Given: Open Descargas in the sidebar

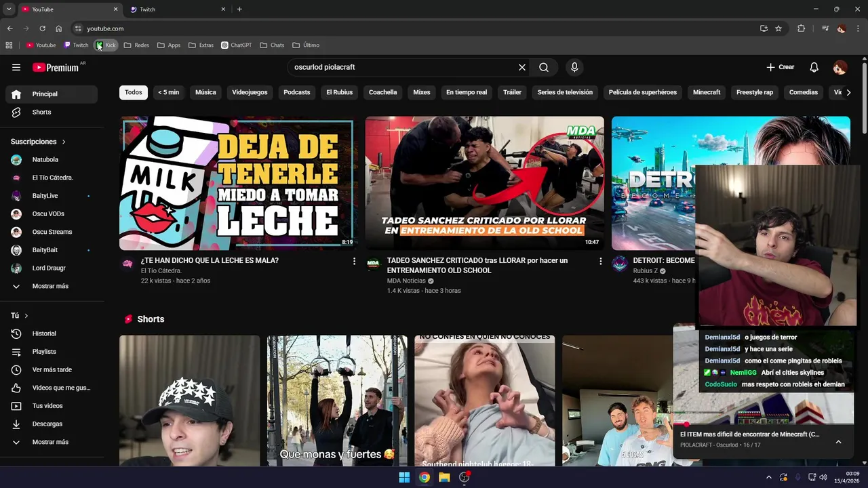Looking at the screenshot, I should [51, 424].
